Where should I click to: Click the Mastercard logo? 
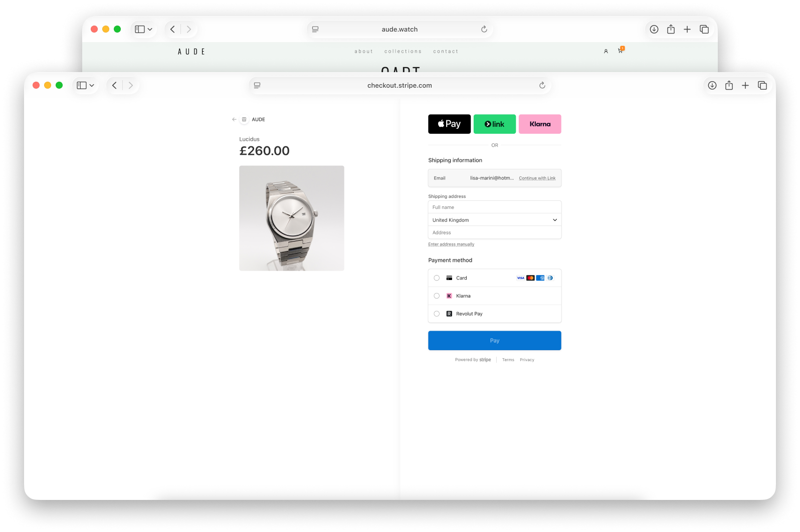coord(530,278)
